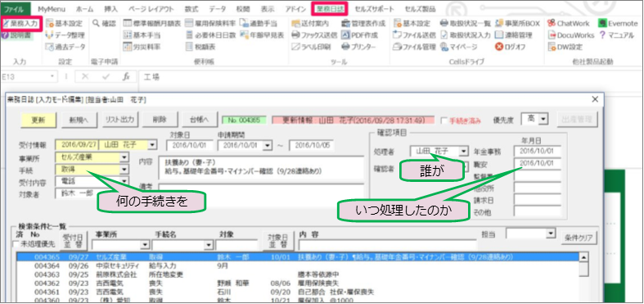The width and height of the screenshot is (644, 304).
Task: Toggle the 手続き済み checkbox
Action: coord(444,121)
